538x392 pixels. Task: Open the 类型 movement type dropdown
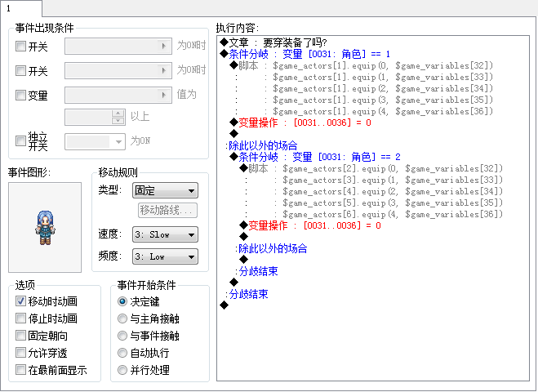(165, 190)
